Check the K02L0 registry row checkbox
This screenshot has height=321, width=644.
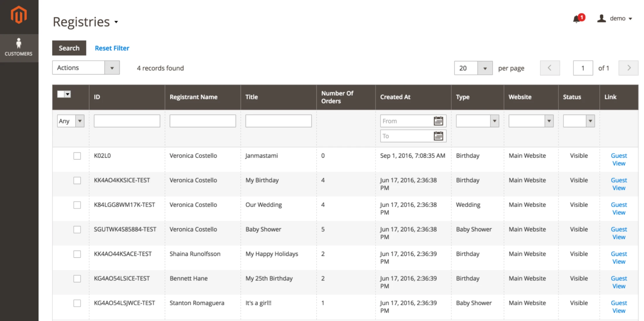point(77,156)
